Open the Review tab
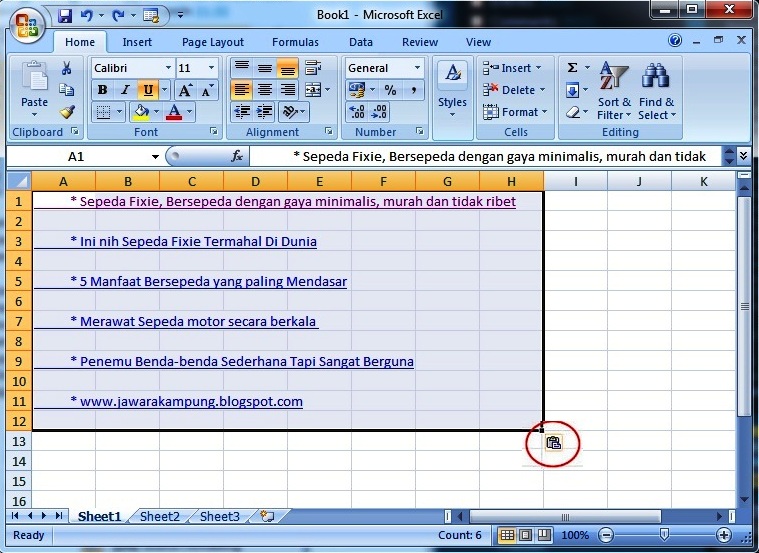 pyautogui.click(x=420, y=42)
